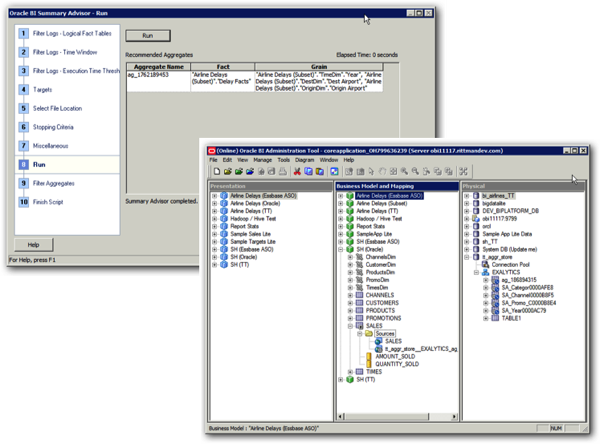The width and height of the screenshot is (600, 444).
Task: Expand the TIMES logical table node
Action: tap(350, 372)
